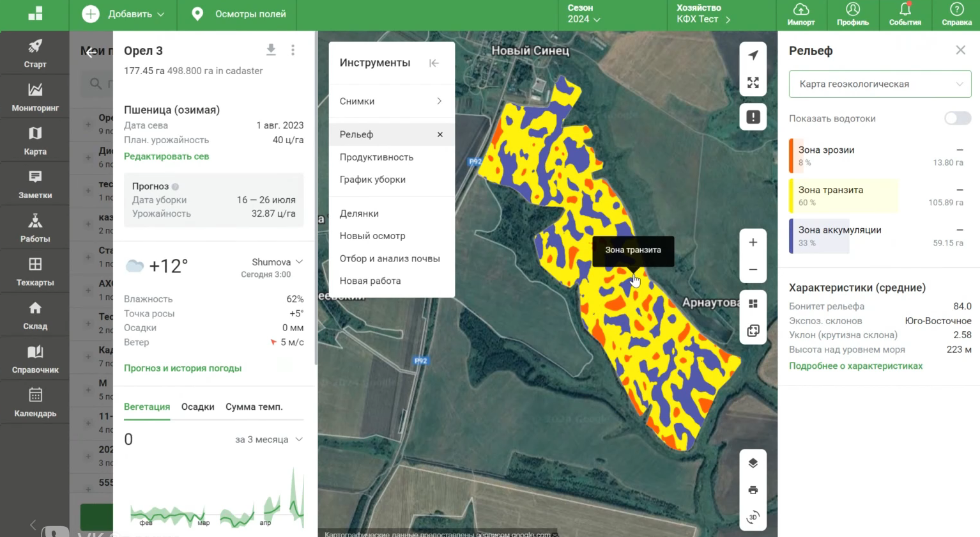
Task: Open the Заметки sidebar section
Action: pos(34,184)
